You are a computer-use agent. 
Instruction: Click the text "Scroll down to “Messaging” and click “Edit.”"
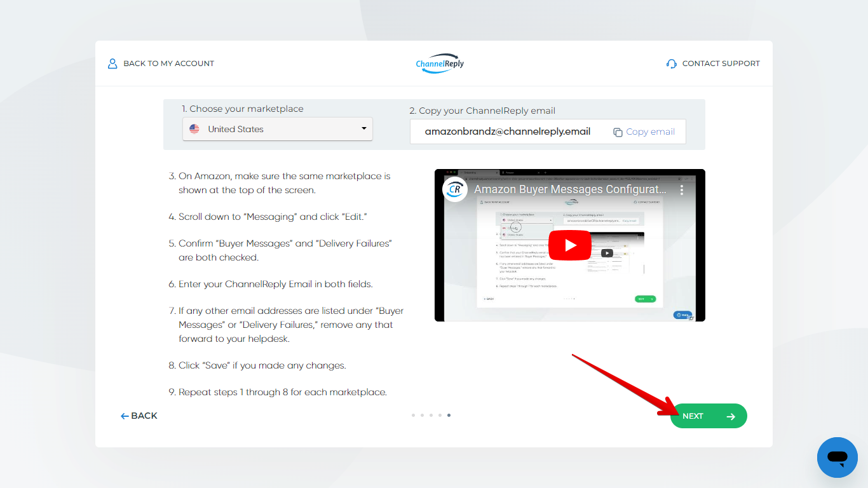[x=273, y=217]
